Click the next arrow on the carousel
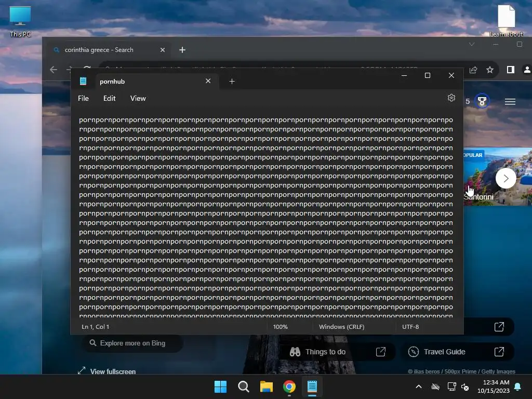The height and width of the screenshot is (399, 532). [x=506, y=178]
